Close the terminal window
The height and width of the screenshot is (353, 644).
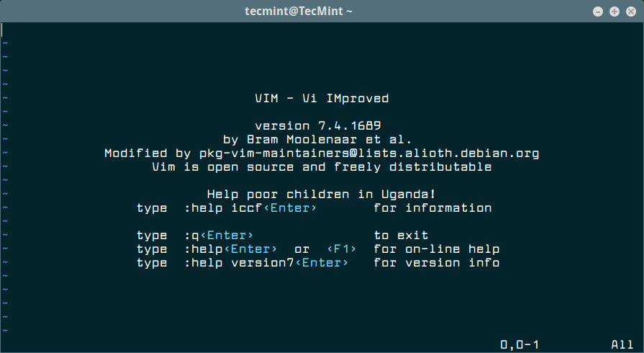(x=630, y=12)
